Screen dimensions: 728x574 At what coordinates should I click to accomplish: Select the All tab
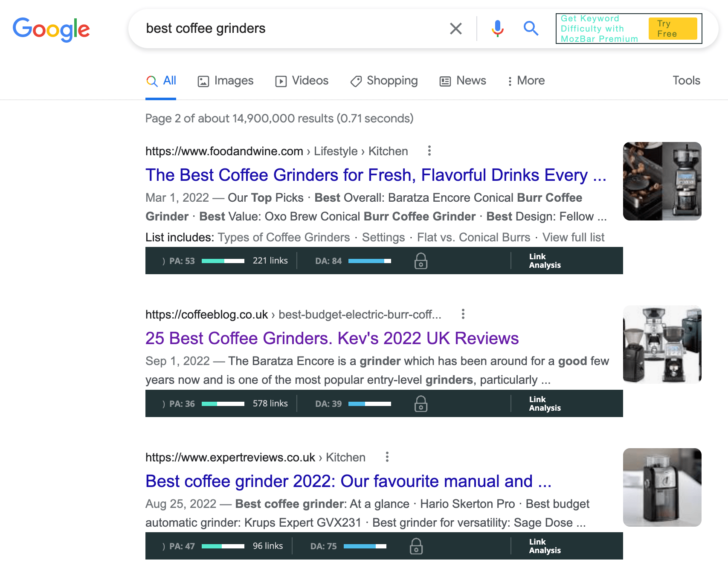[x=161, y=81]
